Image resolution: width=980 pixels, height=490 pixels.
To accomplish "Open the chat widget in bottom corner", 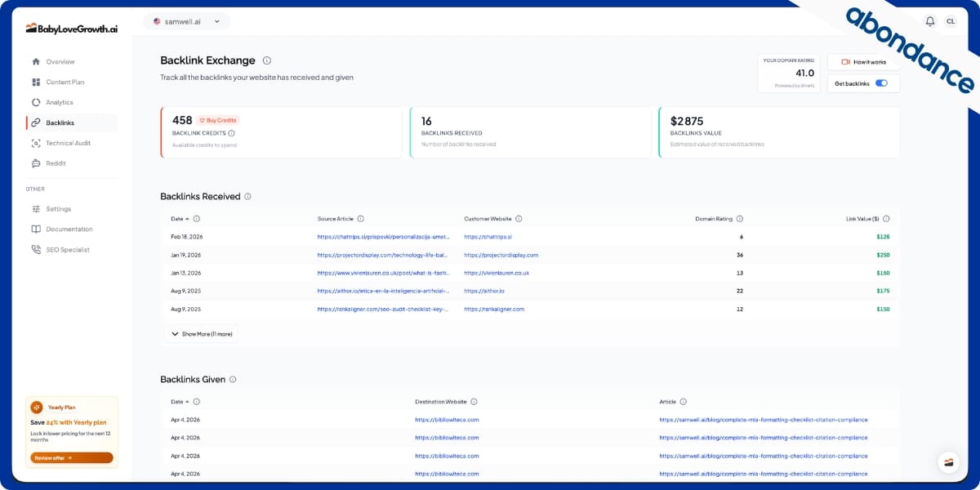I will [x=948, y=462].
